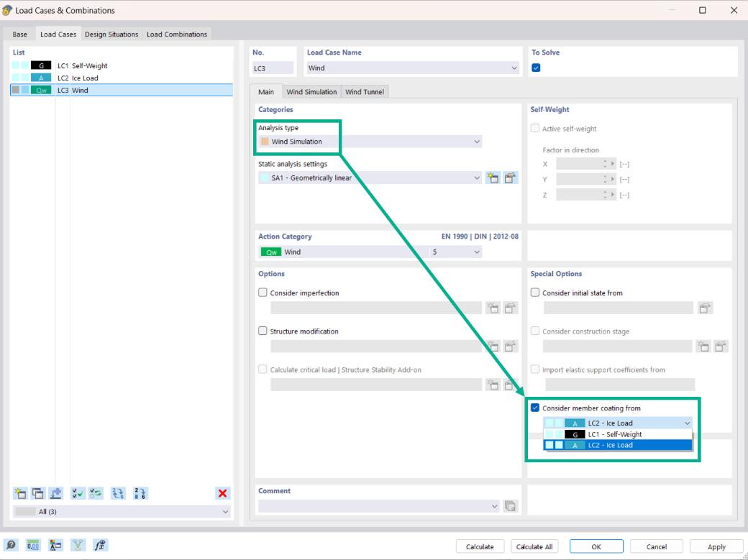
Task: Expand the Comment dropdown
Action: pos(494,506)
